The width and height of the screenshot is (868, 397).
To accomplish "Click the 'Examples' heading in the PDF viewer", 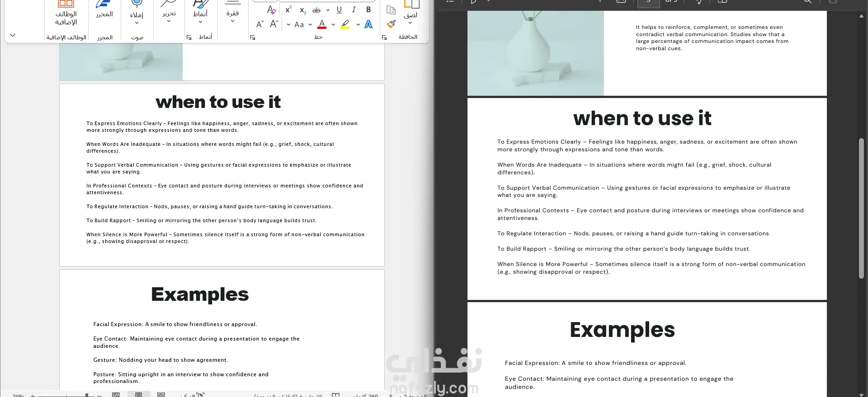I will pos(623,330).
